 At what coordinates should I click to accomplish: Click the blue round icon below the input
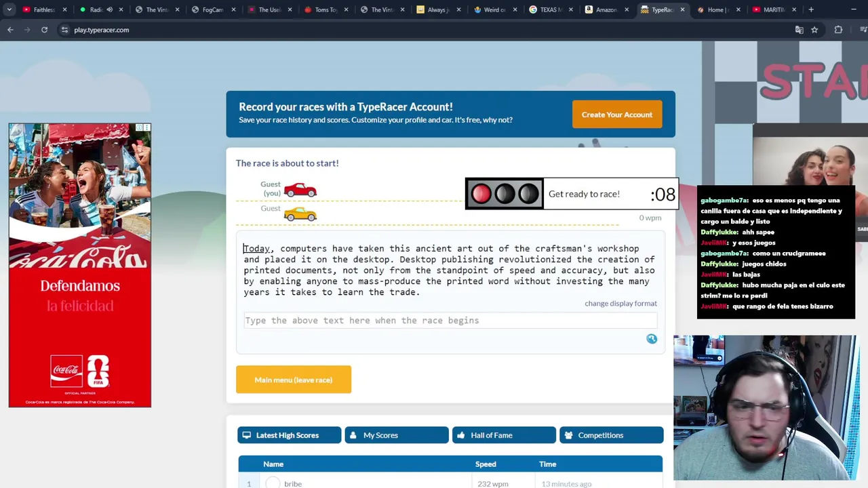point(652,339)
